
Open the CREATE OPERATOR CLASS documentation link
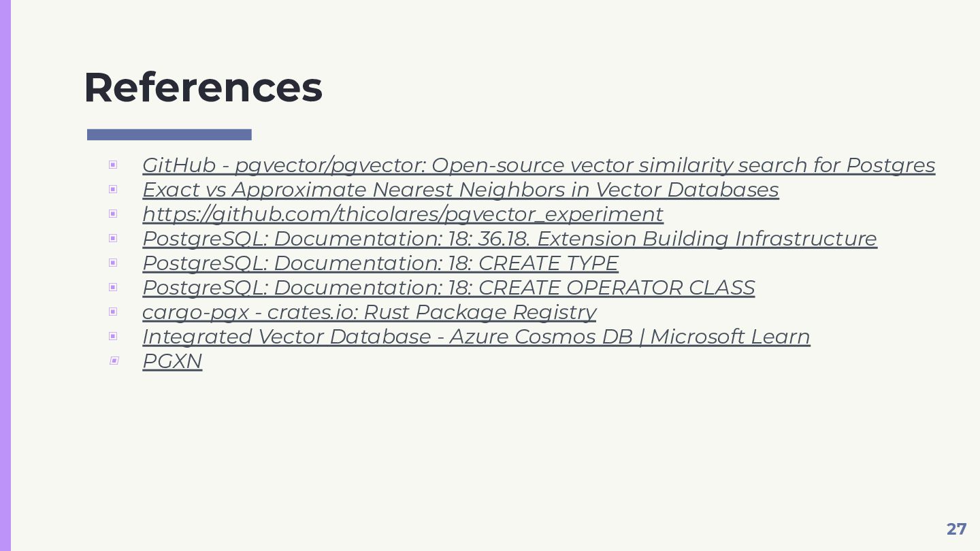[448, 288]
